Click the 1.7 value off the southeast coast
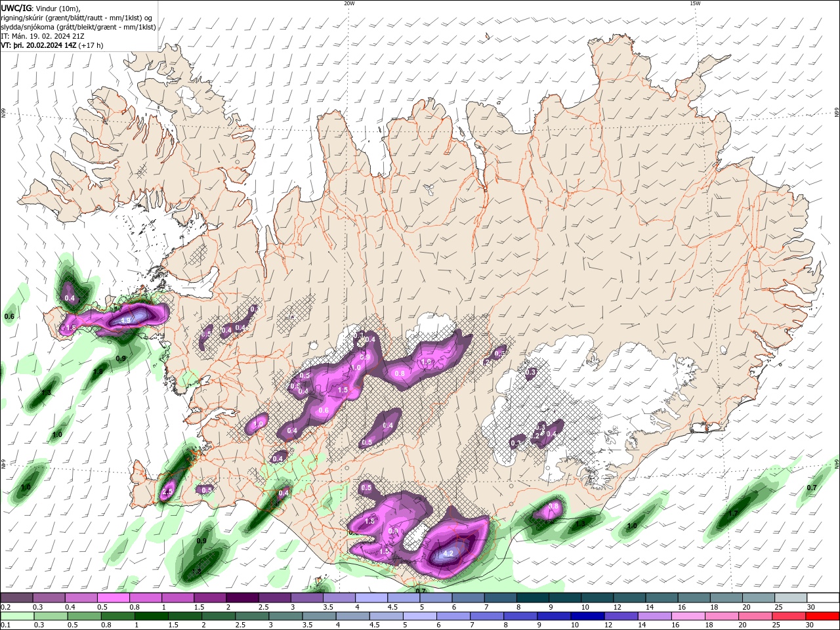This screenshot has height=630, width=840. pyautogui.click(x=734, y=513)
